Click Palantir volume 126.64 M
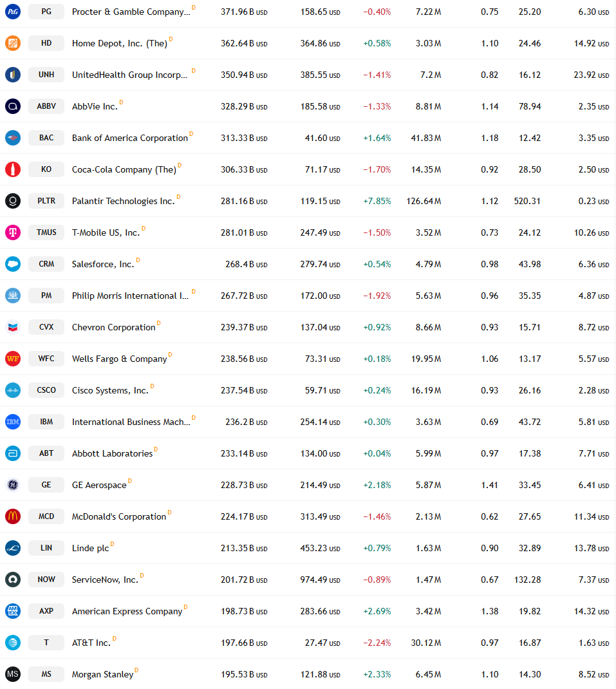 424,202
